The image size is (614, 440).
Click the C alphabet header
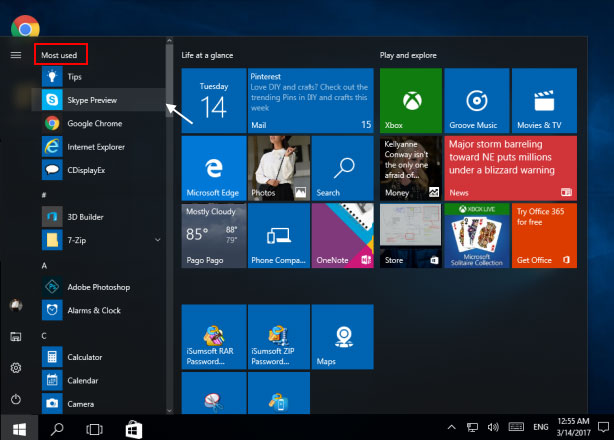[44, 336]
